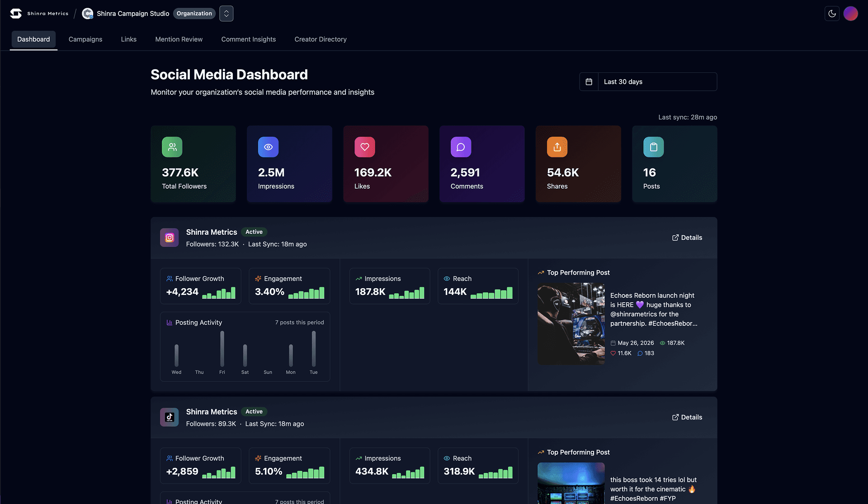Image resolution: width=868 pixels, height=504 pixels.
Task: Open the Last 30 days date range dropdown
Action: [657, 82]
